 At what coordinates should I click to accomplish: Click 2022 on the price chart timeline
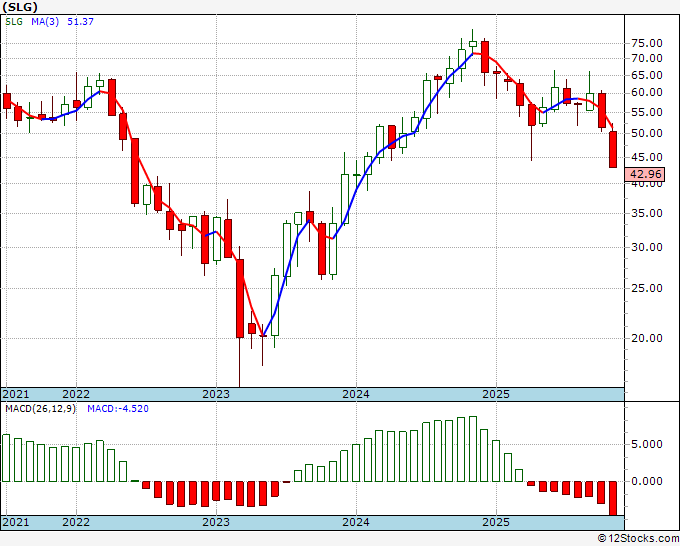tap(76, 394)
